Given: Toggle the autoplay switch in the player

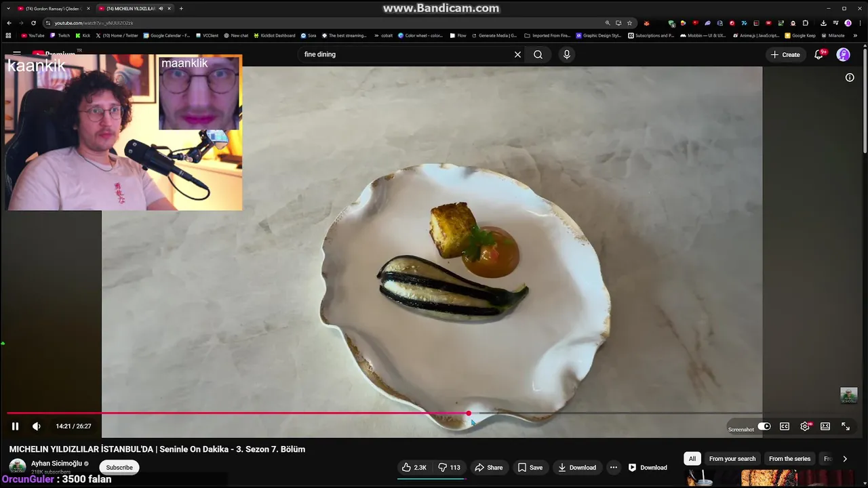Looking at the screenshot, I should click(764, 426).
